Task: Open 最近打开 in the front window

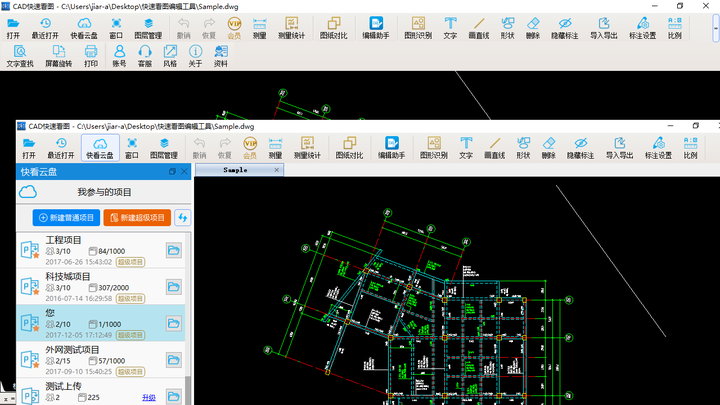Action: pos(61,148)
